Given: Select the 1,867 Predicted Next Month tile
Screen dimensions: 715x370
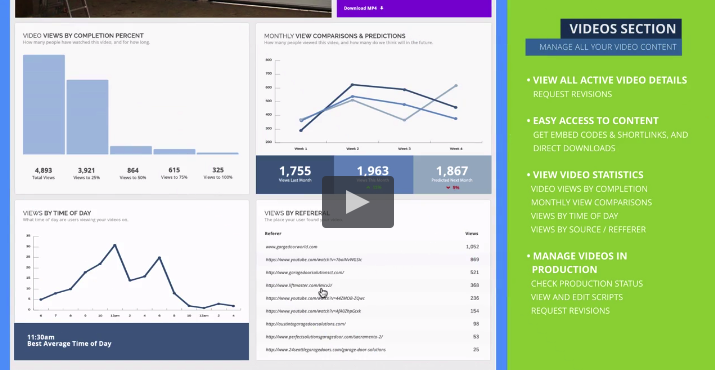Looking at the screenshot, I should pos(452,175).
